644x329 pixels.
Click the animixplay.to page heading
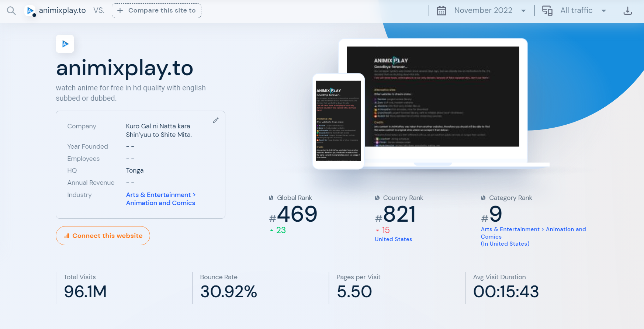point(125,68)
